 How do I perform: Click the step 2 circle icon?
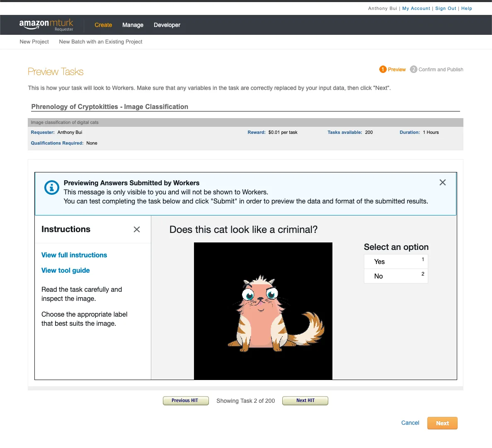pos(414,69)
